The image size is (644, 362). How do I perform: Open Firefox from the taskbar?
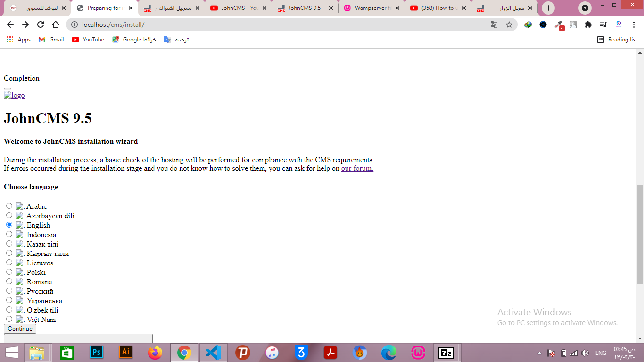(x=155, y=353)
